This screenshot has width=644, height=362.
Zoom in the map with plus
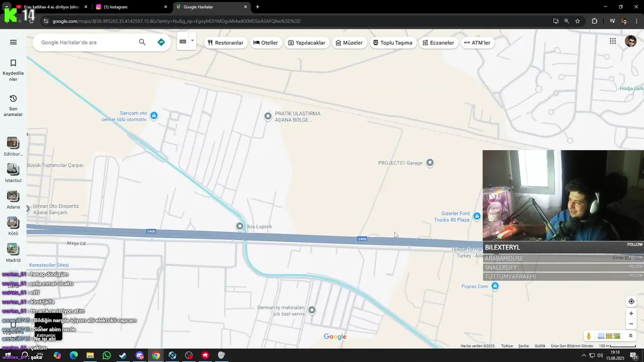[631, 313]
